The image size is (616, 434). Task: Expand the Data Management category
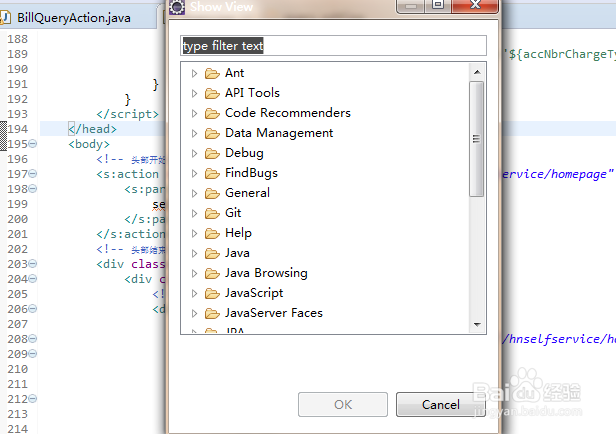pyautogui.click(x=194, y=134)
